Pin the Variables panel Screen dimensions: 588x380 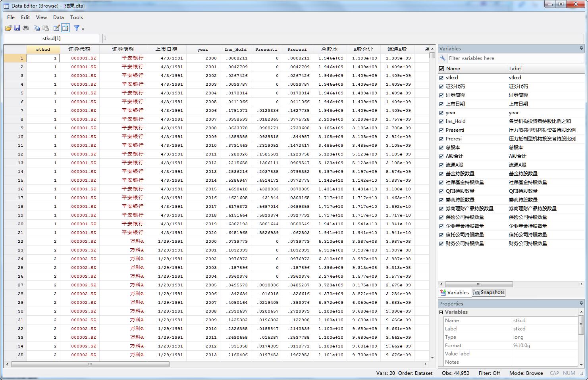(581, 48)
